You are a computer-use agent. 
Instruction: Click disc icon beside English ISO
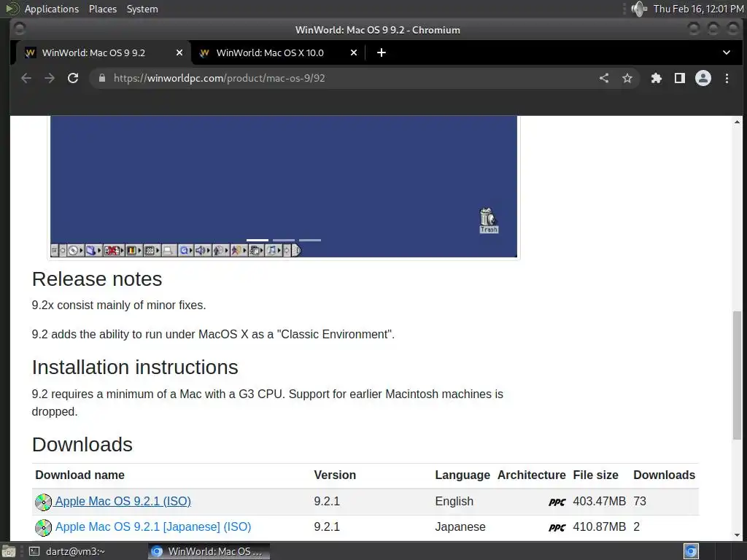(43, 502)
